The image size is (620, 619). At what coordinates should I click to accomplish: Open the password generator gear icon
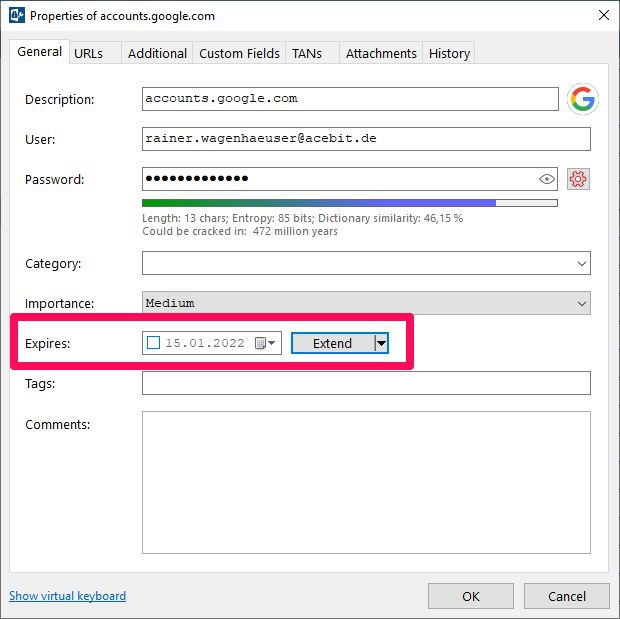coord(578,179)
